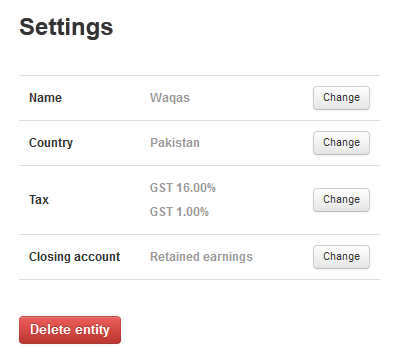Click Change button for the Name setting

(x=341, y=98)
